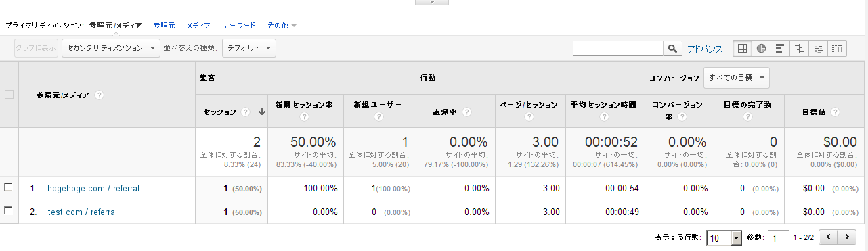The image size is (868, 251).
Task: Go to next page arrow
Action: click(848, 237)
